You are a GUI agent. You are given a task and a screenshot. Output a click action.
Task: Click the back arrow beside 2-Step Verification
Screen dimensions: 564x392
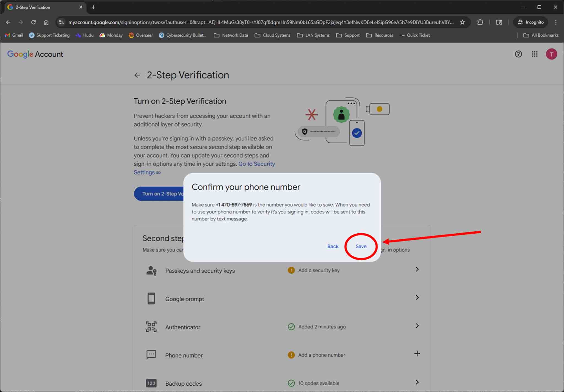tap(137, 75)
